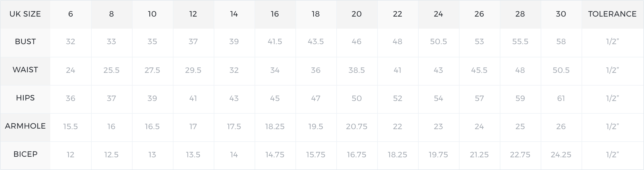This screenshot has height=170, width=644.
Task: Select the size 30 column header
Action: pos(561,14)
